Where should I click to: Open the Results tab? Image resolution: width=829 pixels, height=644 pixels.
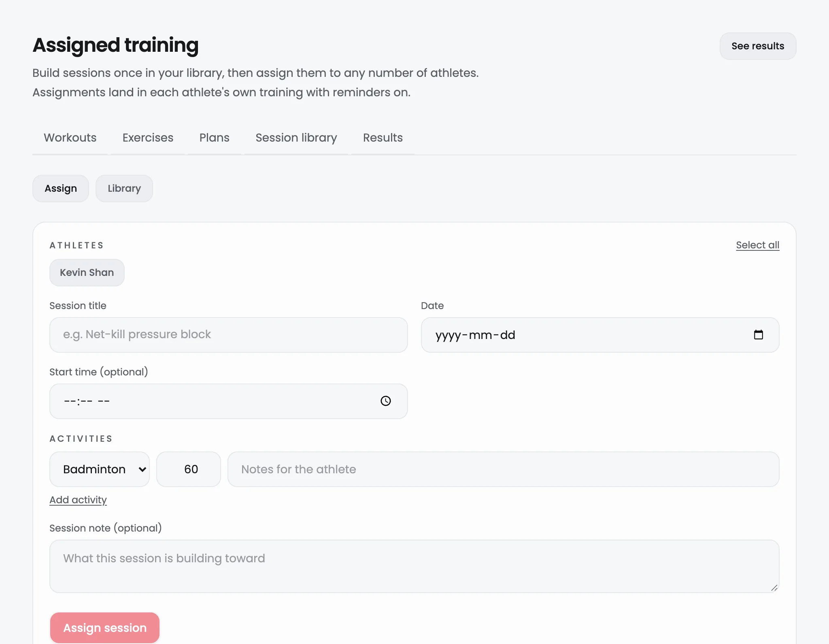383,138
